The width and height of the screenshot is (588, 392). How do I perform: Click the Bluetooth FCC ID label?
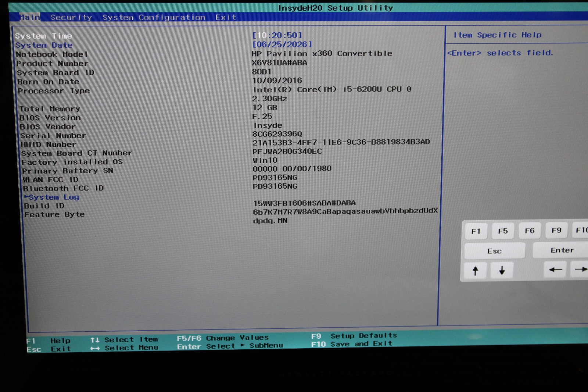click(63, 188)
